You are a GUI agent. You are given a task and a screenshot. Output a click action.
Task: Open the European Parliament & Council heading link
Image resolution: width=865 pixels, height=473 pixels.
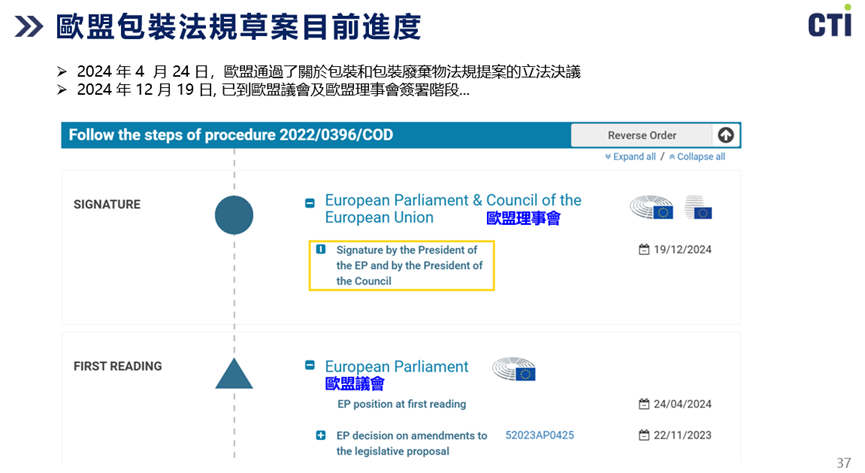click(x=453, y=209)
